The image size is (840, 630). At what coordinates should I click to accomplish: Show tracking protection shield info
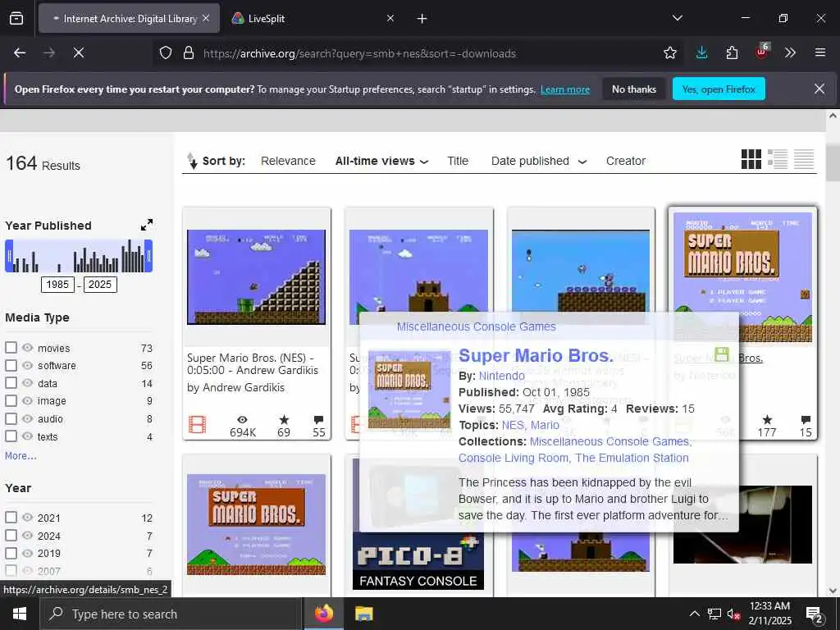(166, 53)
